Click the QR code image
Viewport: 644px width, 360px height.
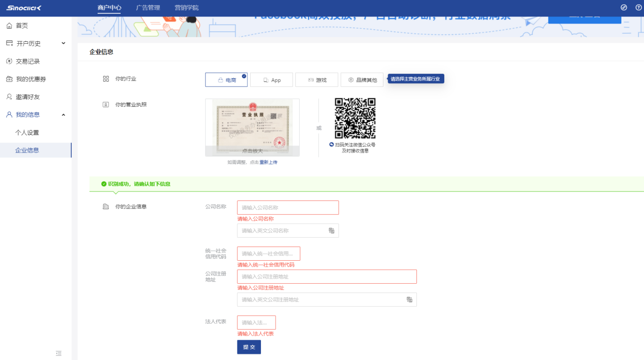pyautogui.click(x=355, y=118)
